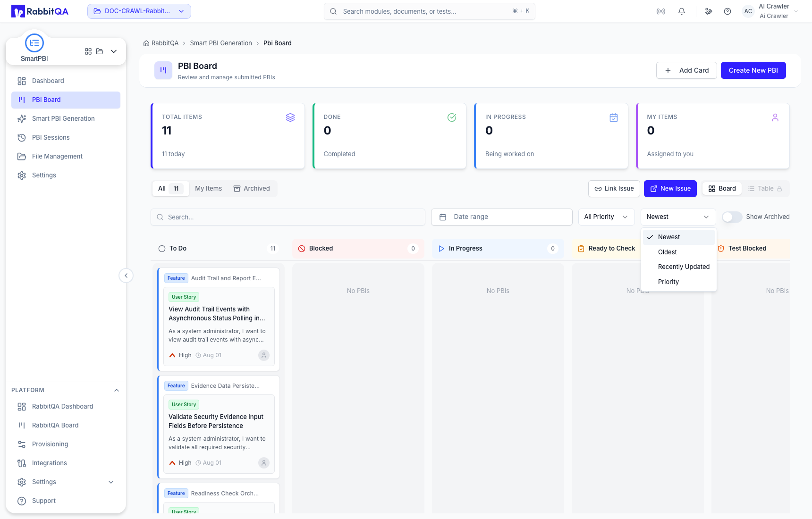812x519 pixels.
Task: Click the New Issue button
Action: (670, 189)
